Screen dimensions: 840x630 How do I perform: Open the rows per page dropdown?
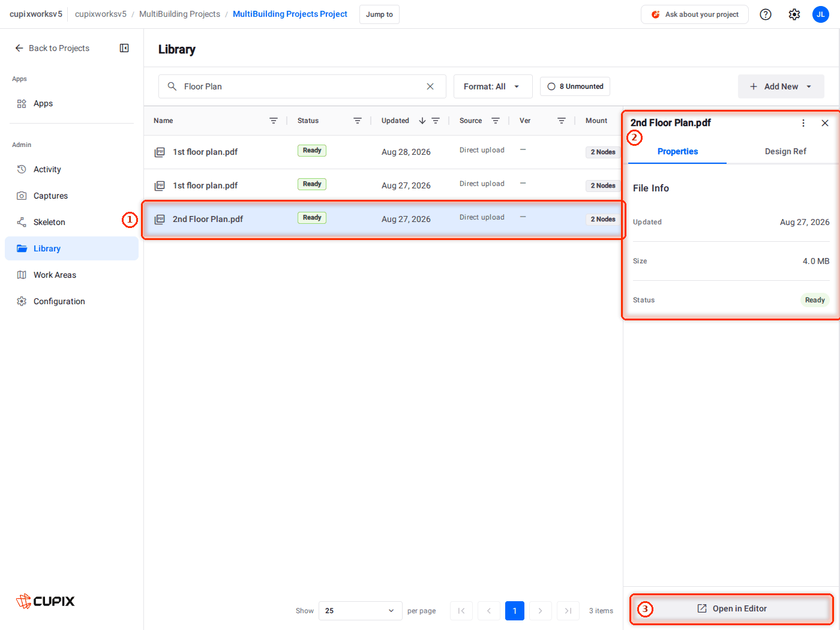[x=360, y=611]
